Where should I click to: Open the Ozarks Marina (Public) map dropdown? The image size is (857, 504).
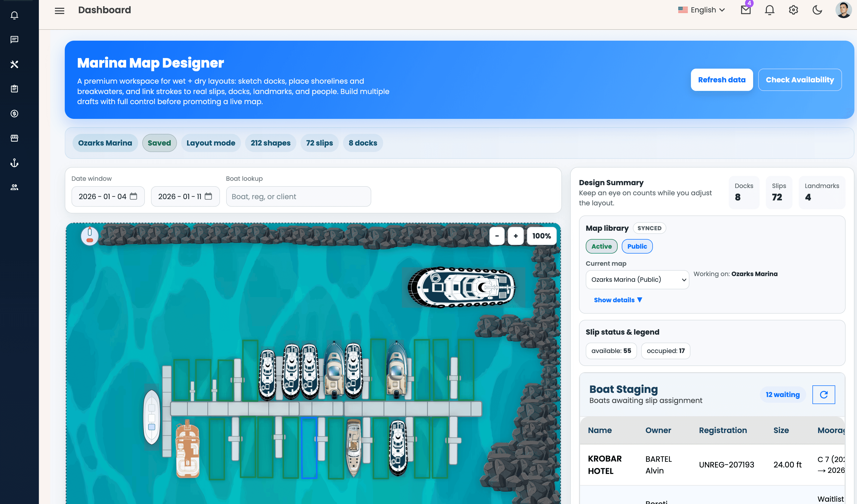click(x=637, y=279)
